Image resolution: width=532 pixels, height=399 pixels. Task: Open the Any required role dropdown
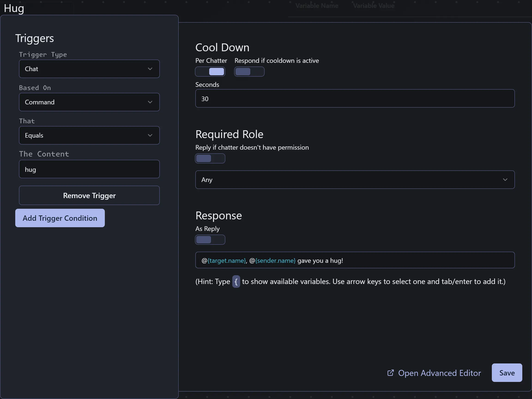pyautogui.click(x=354, y=180)
